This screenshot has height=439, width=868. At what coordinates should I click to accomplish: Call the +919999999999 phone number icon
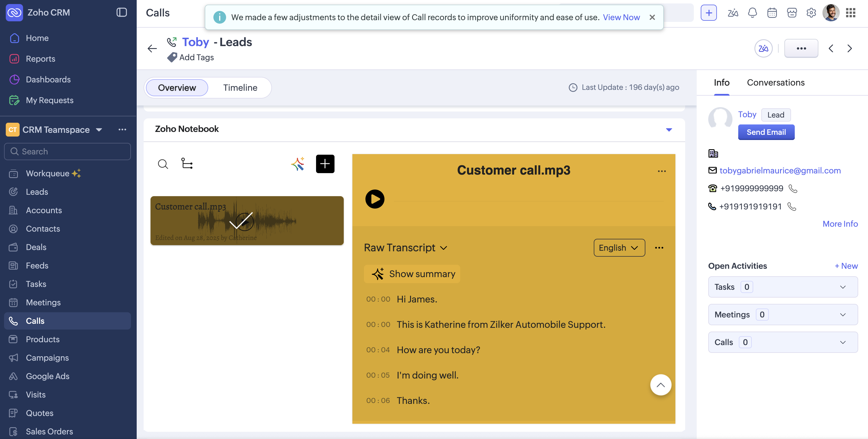tap(793, 188)
